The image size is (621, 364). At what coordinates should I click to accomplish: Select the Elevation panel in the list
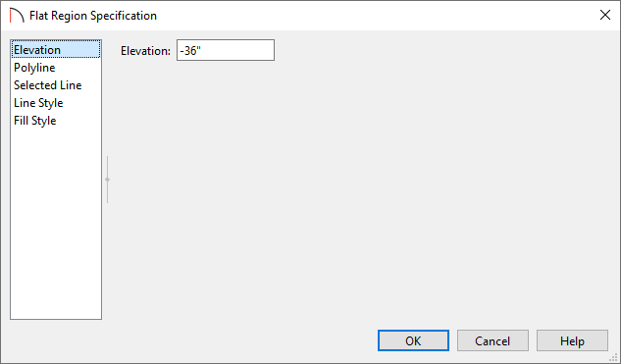coord(56,49)
